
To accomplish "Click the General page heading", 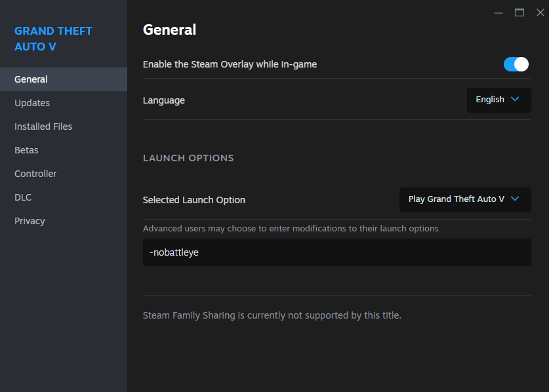I will click(169, 29).
